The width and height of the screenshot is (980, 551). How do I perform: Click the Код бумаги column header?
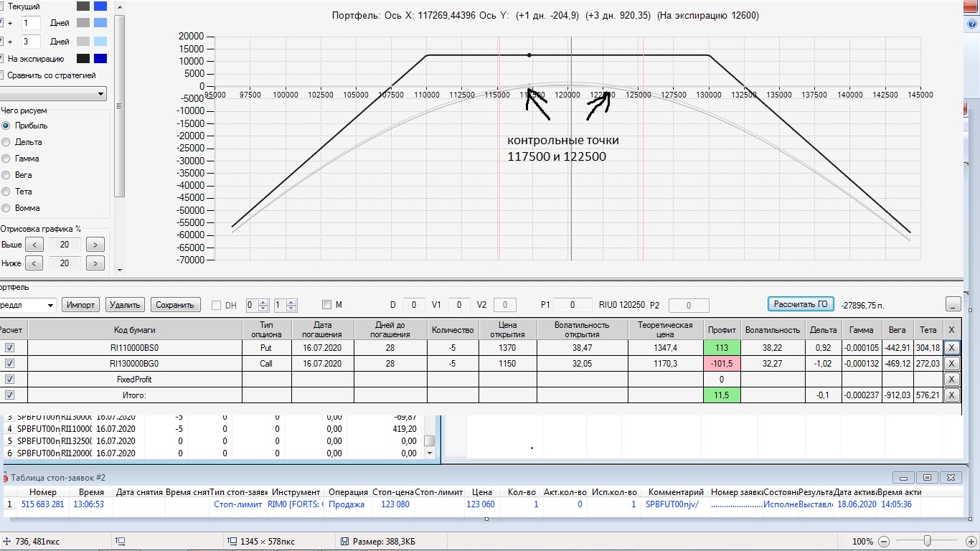click(x=135, y=330)
